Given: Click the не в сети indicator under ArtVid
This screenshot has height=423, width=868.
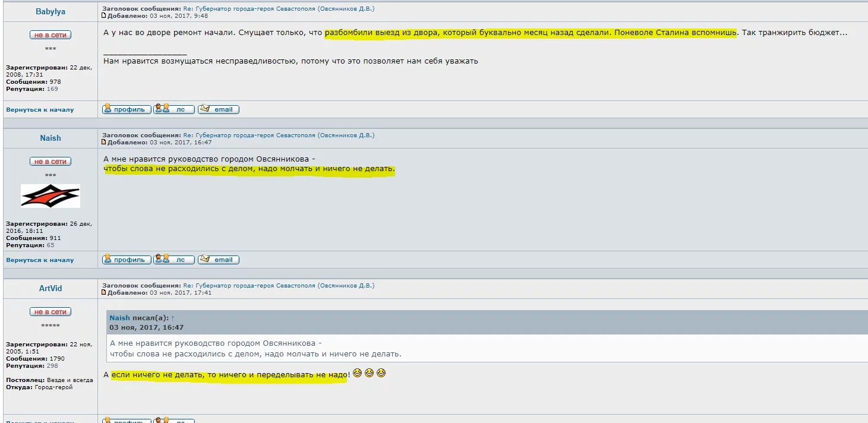Looking at the screenshot, I should pyautogui.click(x=50, y=311).
